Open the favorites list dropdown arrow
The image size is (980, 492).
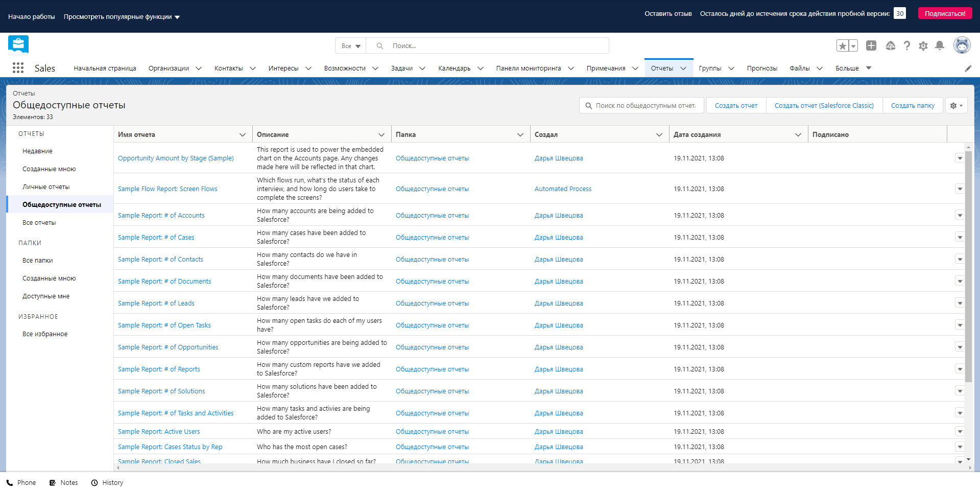(x=853, y=46)
